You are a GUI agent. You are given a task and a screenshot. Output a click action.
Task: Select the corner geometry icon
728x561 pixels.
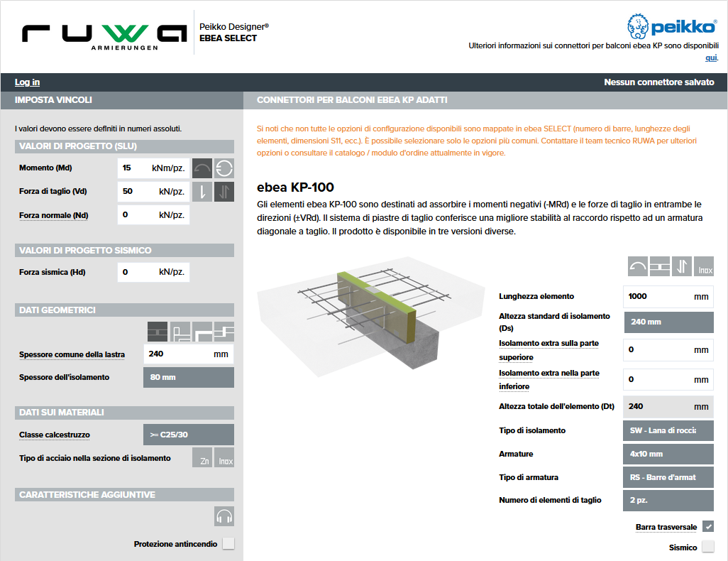pos(202,332)
